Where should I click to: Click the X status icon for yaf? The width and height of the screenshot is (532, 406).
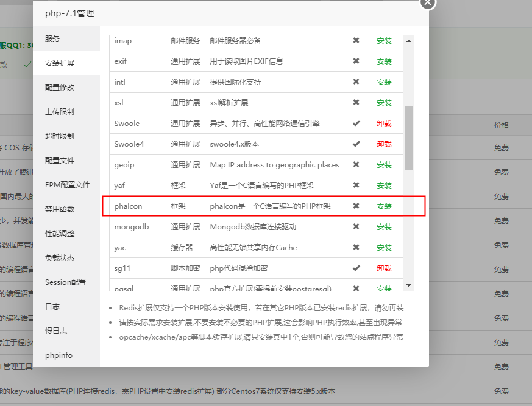[356, 185]
